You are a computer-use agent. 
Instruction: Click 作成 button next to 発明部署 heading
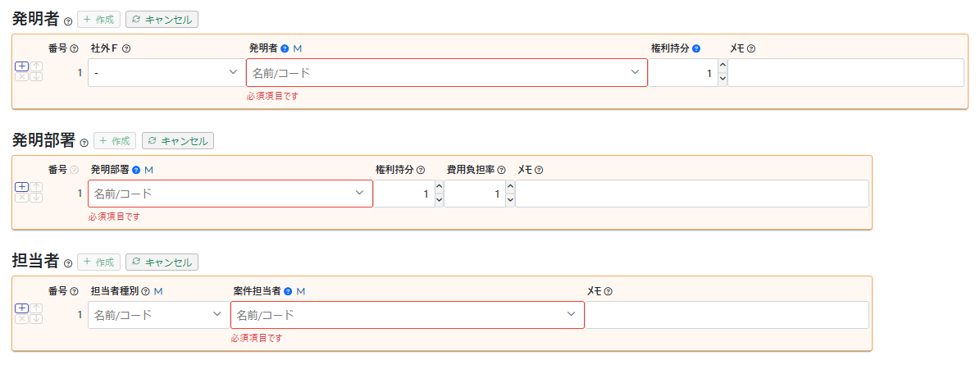114,140
